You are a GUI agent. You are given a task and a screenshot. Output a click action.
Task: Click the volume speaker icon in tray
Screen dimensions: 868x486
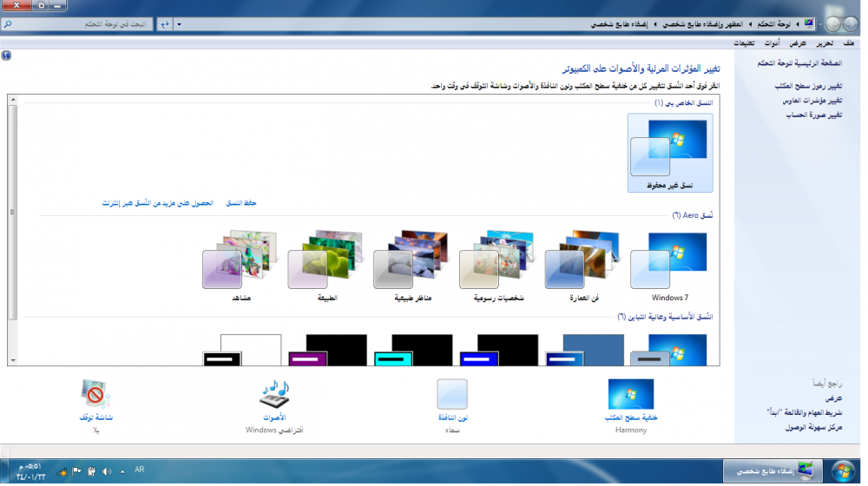click(107, 471)
